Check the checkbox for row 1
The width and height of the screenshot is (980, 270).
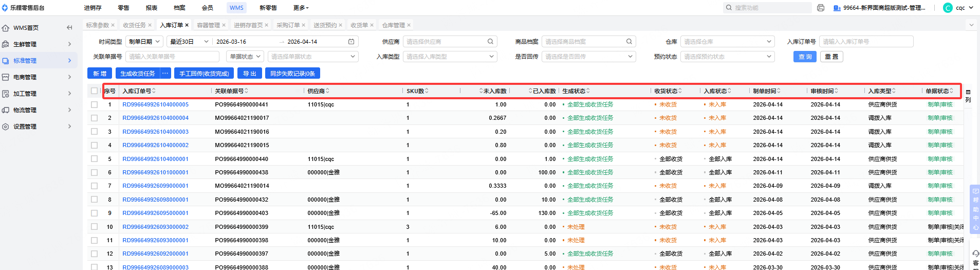point(94,104)
